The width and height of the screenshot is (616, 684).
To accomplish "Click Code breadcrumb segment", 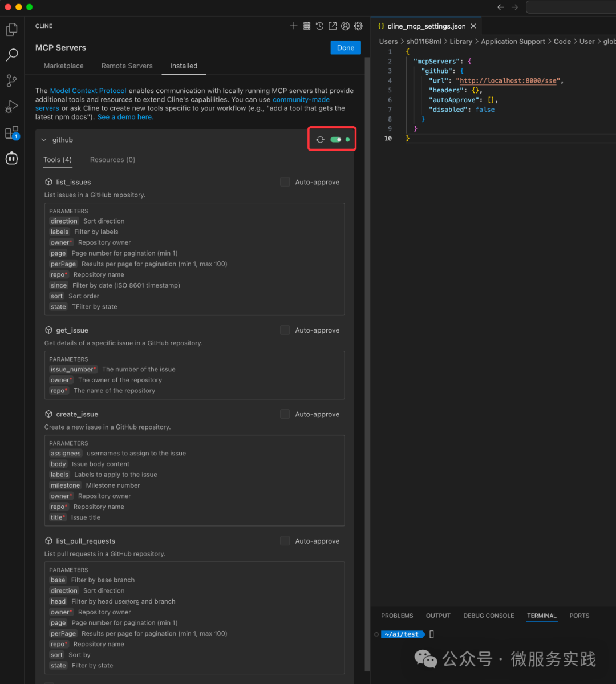I will pos(562,42).
